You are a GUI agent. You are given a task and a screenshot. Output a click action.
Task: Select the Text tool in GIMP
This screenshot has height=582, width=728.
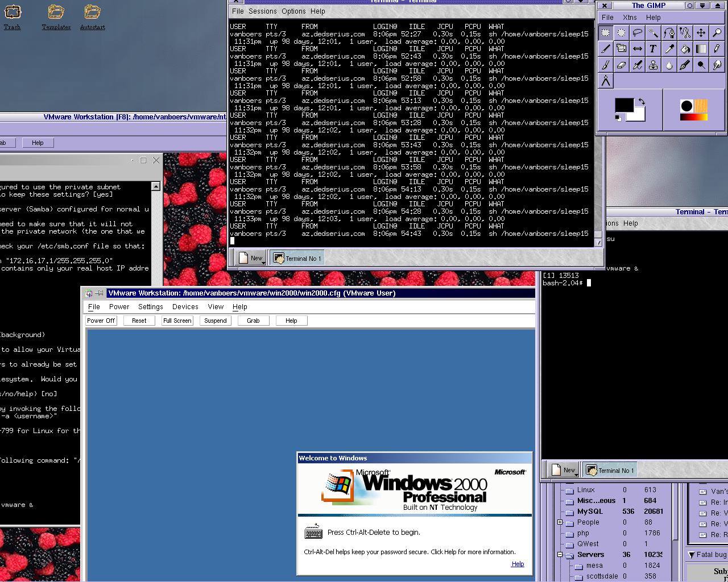[653, 49]
